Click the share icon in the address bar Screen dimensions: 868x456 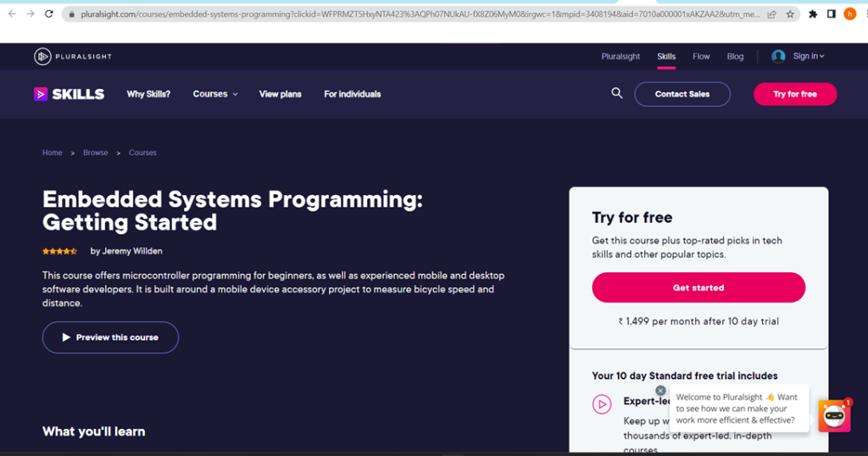pos(771,14)
